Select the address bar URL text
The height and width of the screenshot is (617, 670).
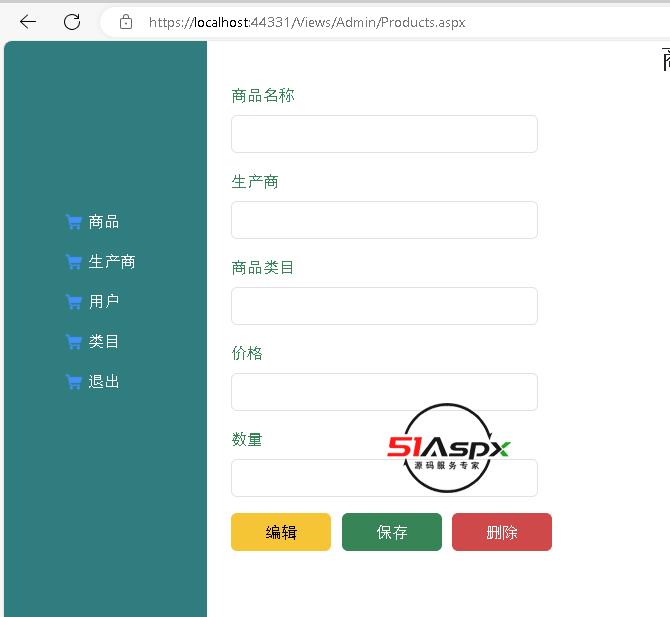(x=307, y=22)
